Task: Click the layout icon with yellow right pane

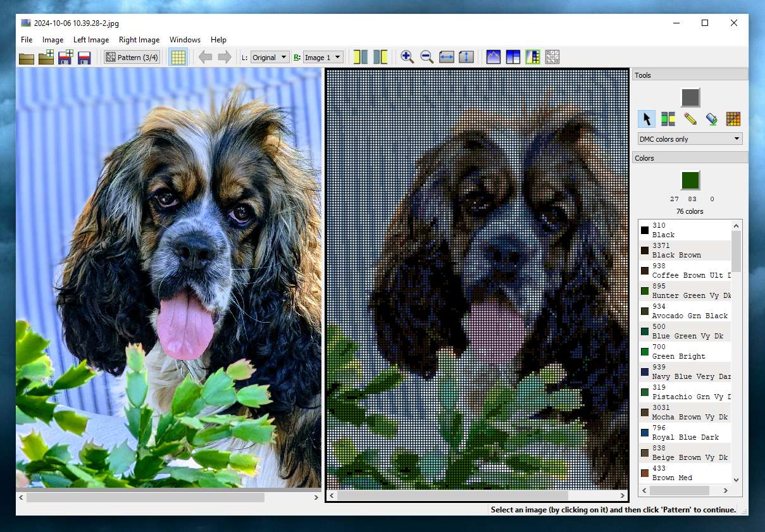Action: (x=380, y=57)
